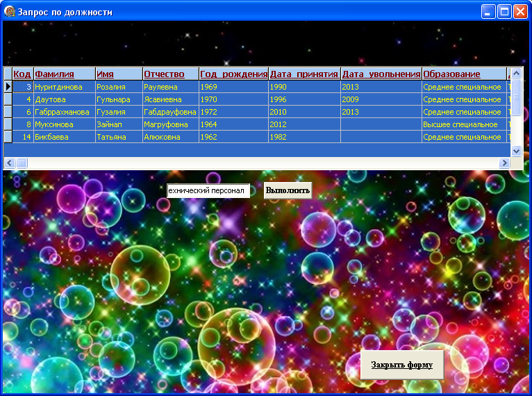Click the Гульнара name cell

(119, 99)
